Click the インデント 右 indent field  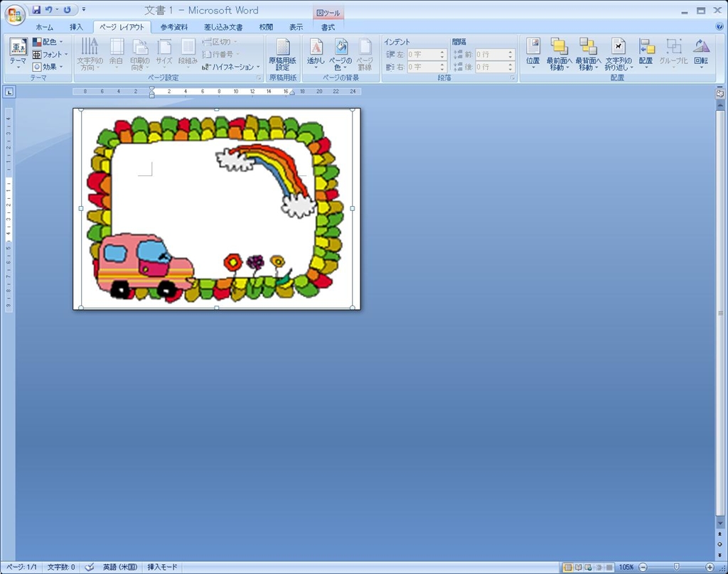tap(427, 67)
